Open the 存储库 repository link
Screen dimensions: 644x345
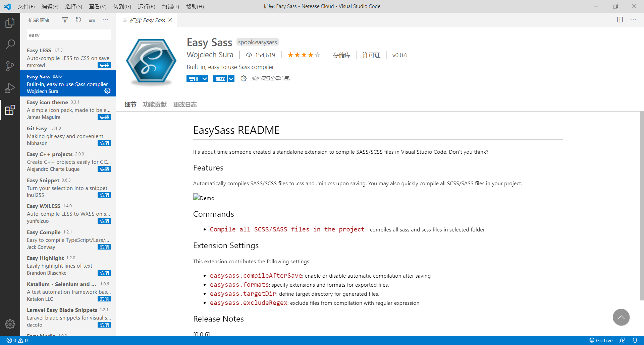tap(341, 55)
